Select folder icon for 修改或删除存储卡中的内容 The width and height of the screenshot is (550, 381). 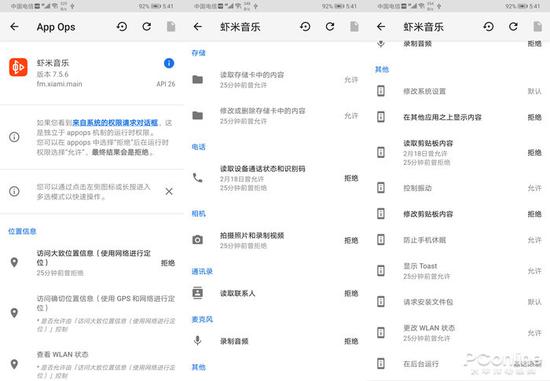coord(197,115)
